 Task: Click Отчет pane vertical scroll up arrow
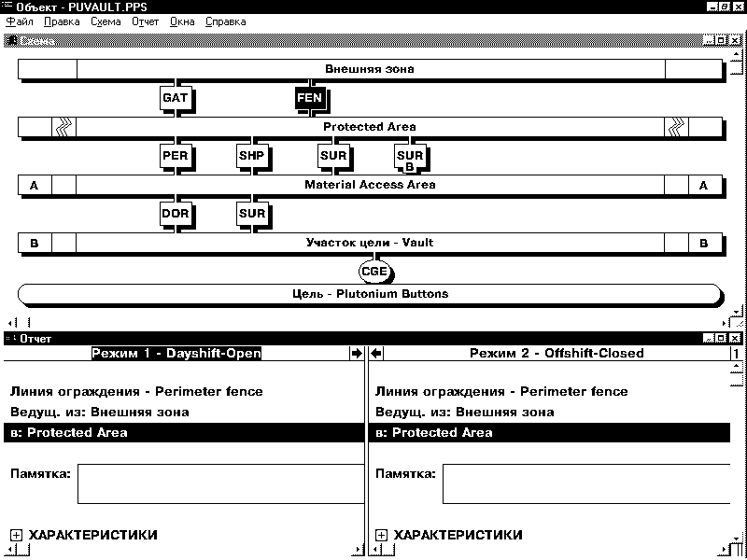(737, 366)
